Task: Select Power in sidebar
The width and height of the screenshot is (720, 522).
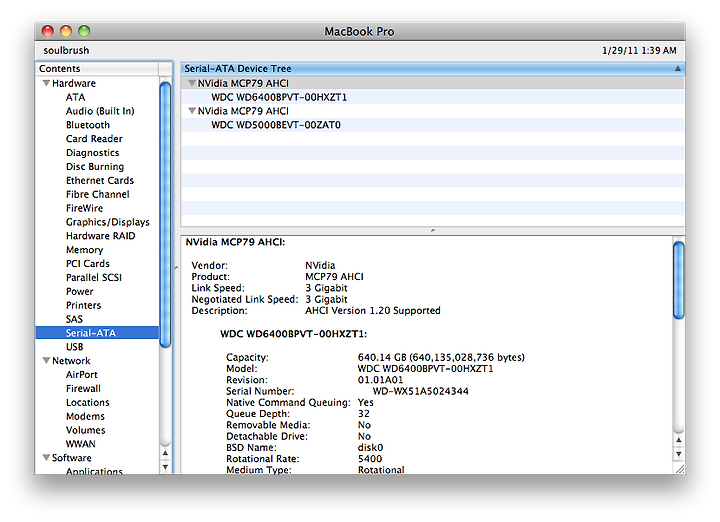Action: (79, 292)
